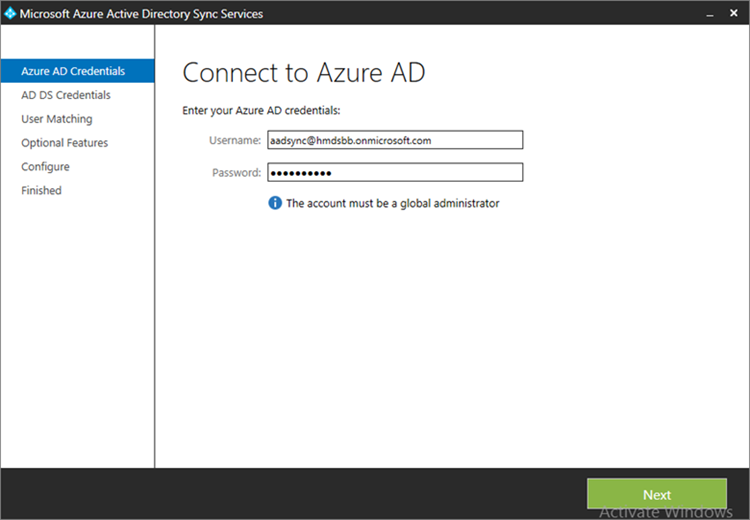Open AD DS Credentials step
Image resolution: width=750 pixels, height=520 pixels.
pyautogui.click(x=66, y=95)
